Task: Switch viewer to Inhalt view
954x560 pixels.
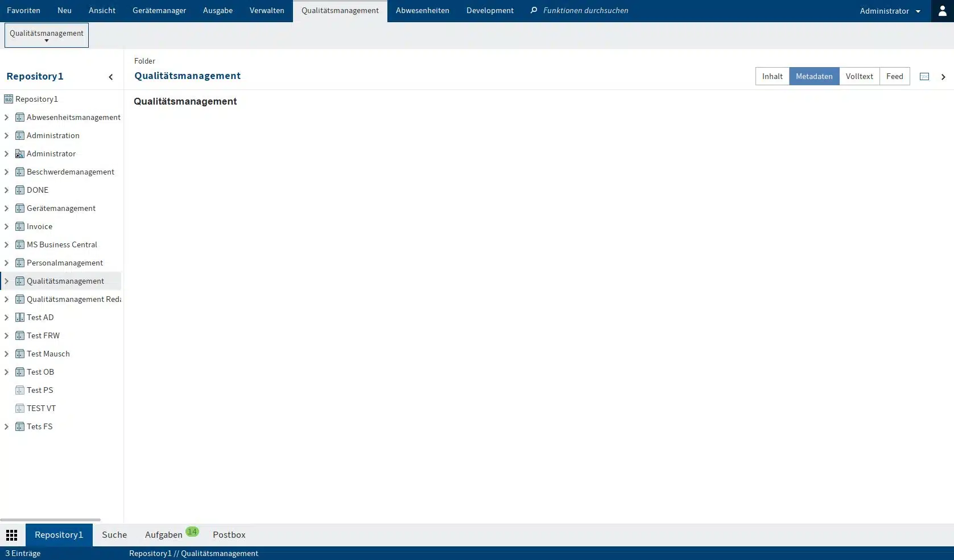Action: click(x=772, y=76)
